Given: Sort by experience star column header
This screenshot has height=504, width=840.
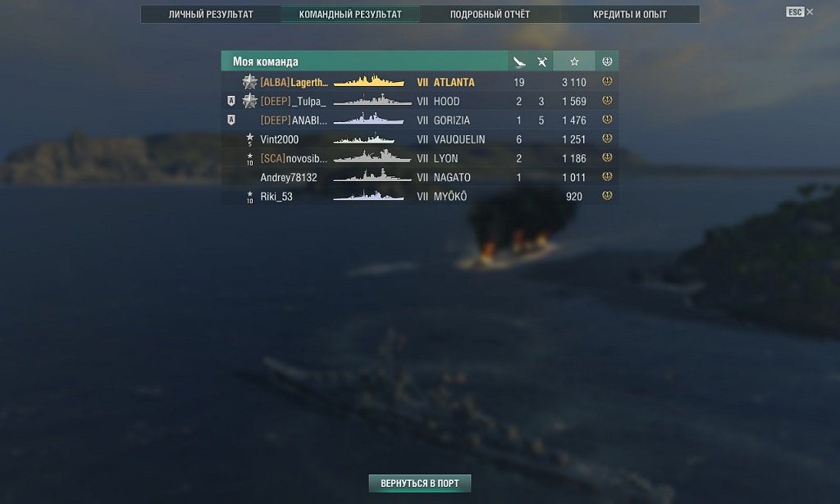Looking at the screenshot, I should point(574,61).
